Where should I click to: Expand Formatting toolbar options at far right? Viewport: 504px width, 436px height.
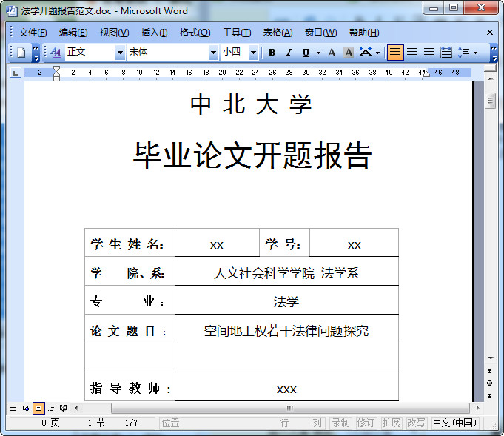(x=494, y=53)
